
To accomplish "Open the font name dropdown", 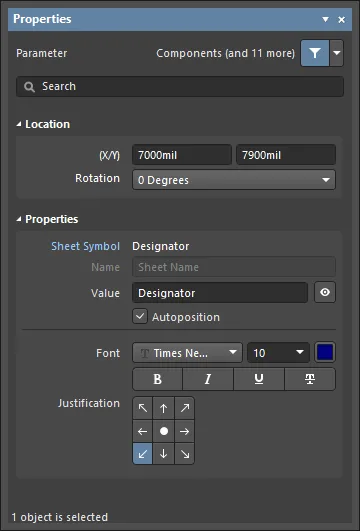I will (x=187, y=353).
